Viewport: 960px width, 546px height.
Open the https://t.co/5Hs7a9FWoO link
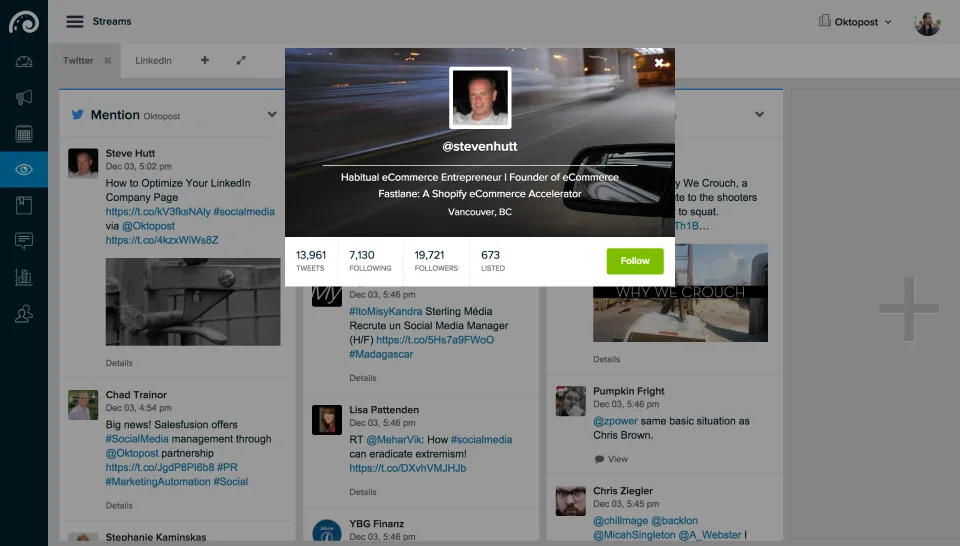pos(435,340)
